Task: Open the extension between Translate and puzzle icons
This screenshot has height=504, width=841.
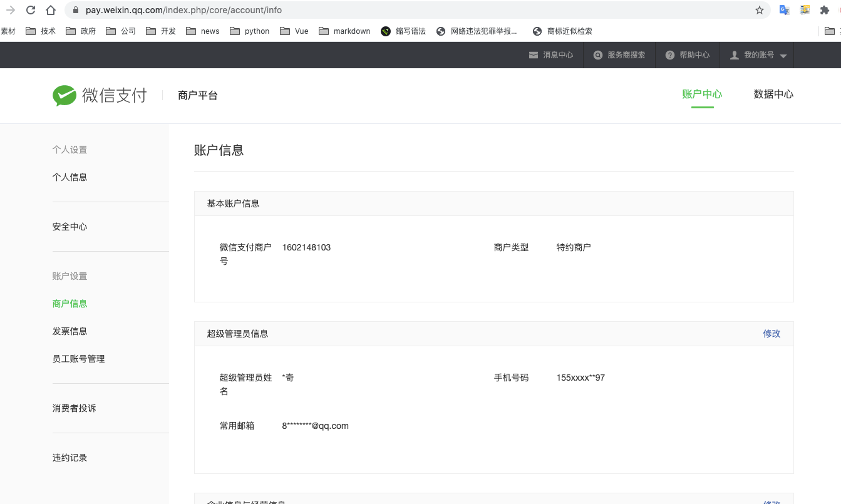Action: pos(805,10)
